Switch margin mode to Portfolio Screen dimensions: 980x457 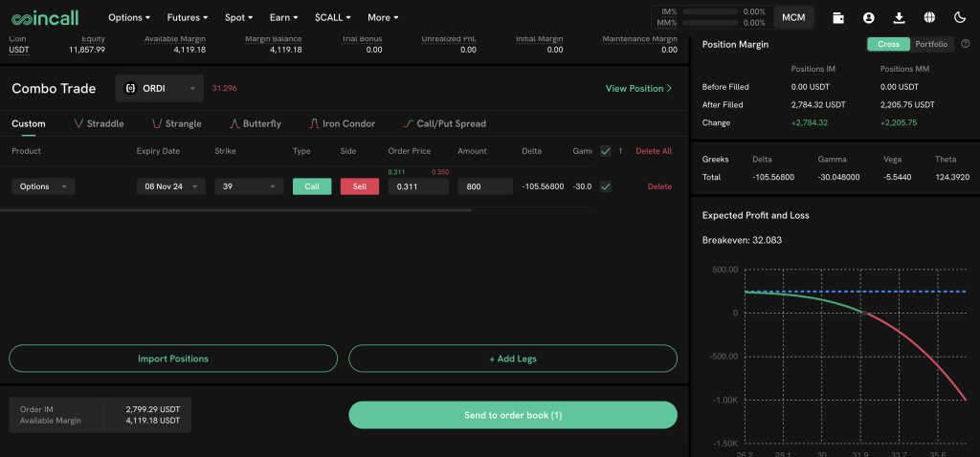[x=931, y=44]
